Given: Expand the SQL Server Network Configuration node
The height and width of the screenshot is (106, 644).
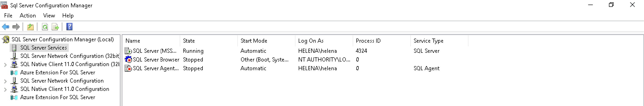Looking at the screenshot, I should pos(5,81).
